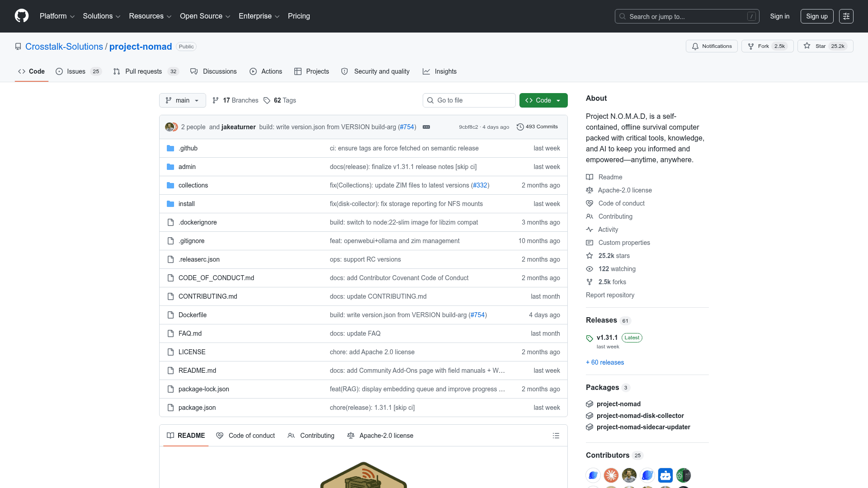This screenshot has height=488, width=868.
Task: Open the .github folder
Action: click(x=188, y=148)
